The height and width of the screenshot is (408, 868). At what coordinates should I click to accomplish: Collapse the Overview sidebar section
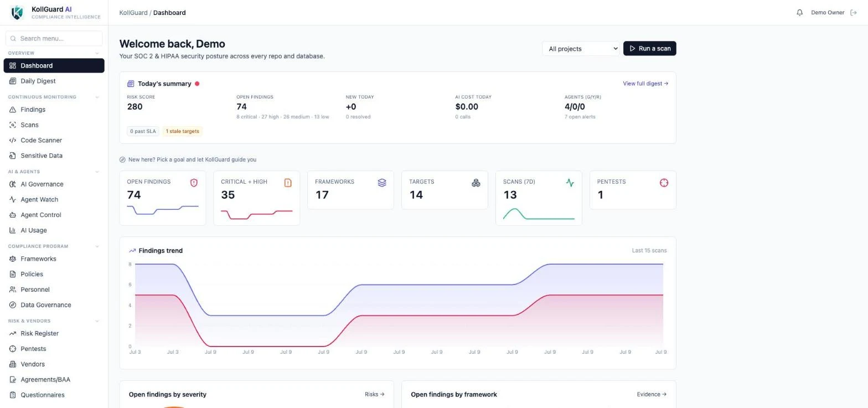[97, 53]
